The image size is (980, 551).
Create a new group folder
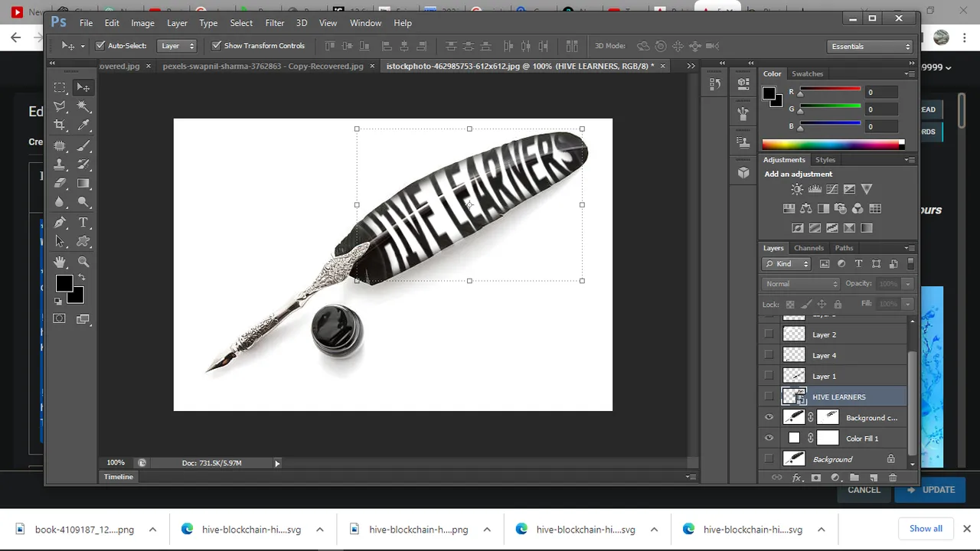pyautogui.click(x=854, y=478)
